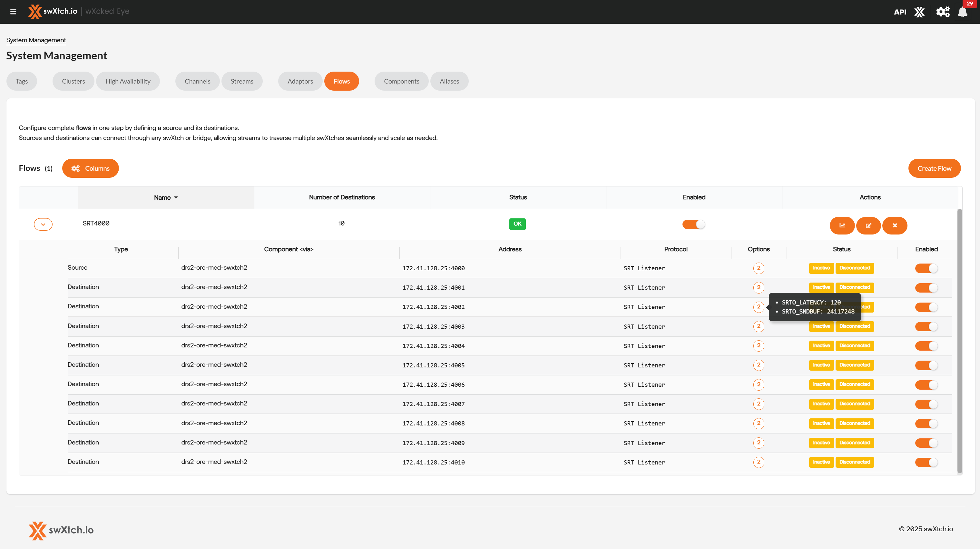The height and width of the screenshot is (549, 980).
Task: Switch to the Components tab
Action: point(401,81)
